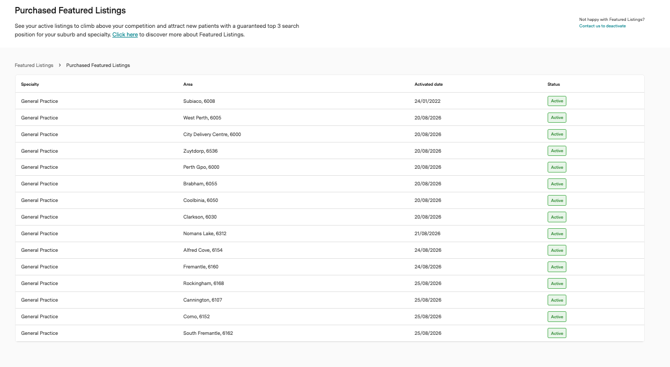The height and width of the screenshot is (367, 670).
Task: Click Active badge in the Brabham row
Action: (557, 184)
